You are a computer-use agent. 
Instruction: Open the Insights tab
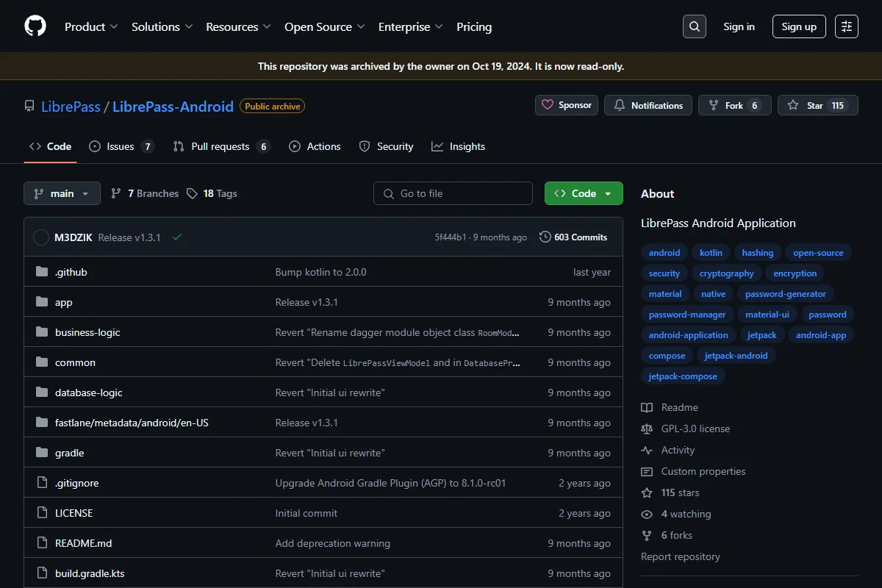458,146
